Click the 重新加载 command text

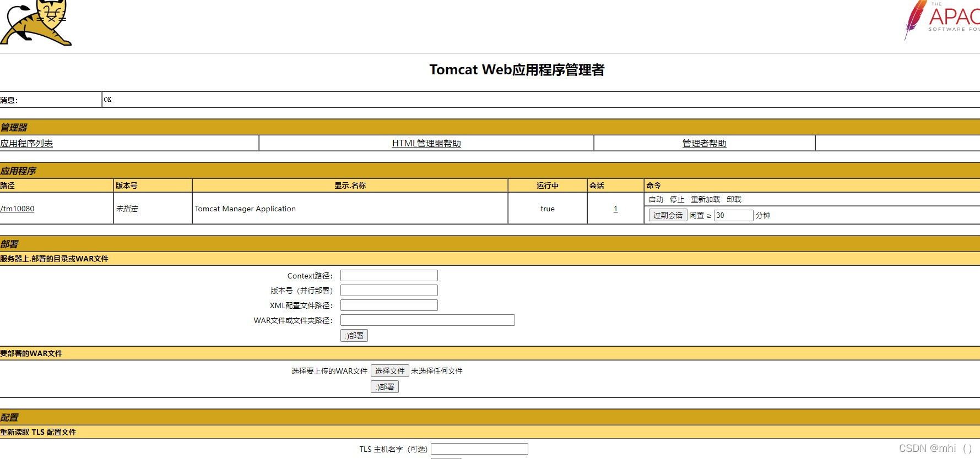tap(705, 199)
